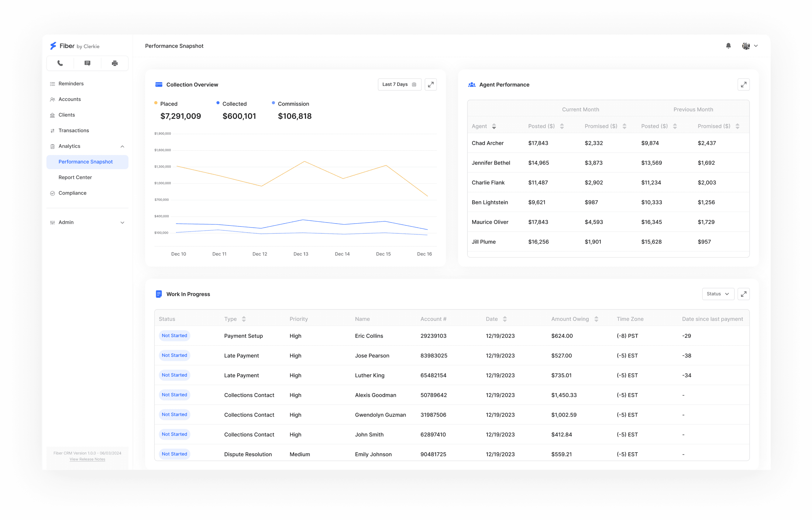Click the Placed yellow legend dot
Screen dimensions: 812x520
pos(156,103)
